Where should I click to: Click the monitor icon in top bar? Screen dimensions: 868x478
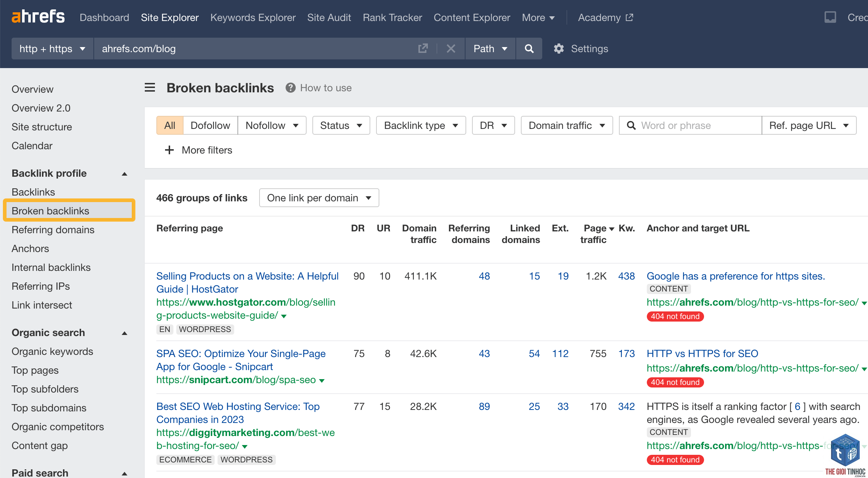(x=830, y=17)
